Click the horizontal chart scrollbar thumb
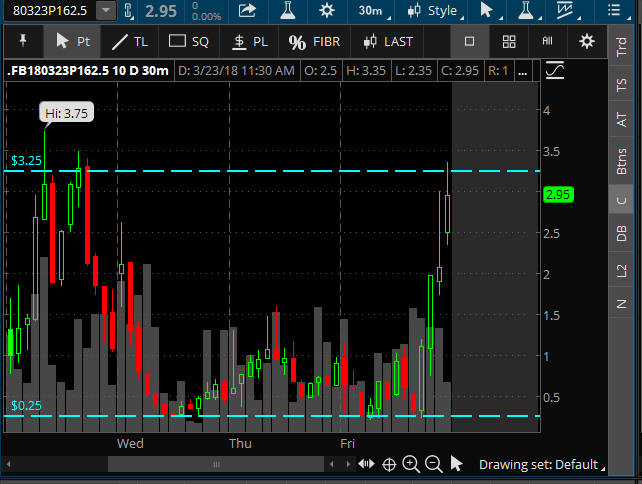Viewport: 642px width, 484px height. [x=215, y=464]
